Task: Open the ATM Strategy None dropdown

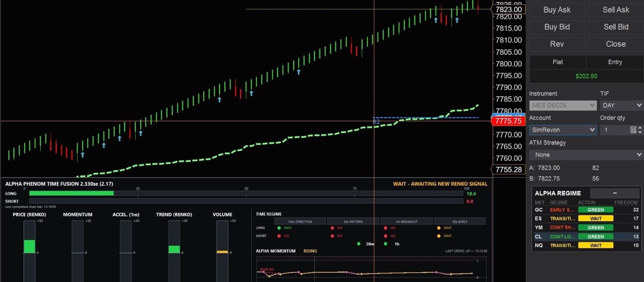Action: [586, 155]
